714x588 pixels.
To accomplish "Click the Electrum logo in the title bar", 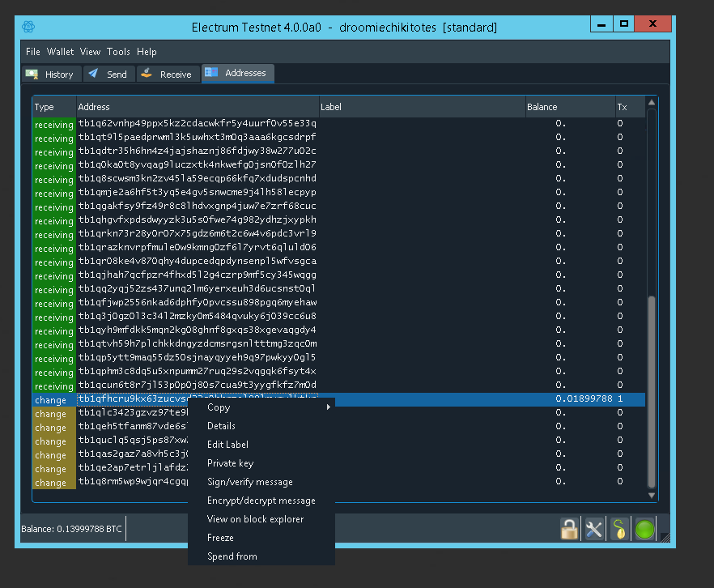I will pyautogui.click(x=28, y=27).
